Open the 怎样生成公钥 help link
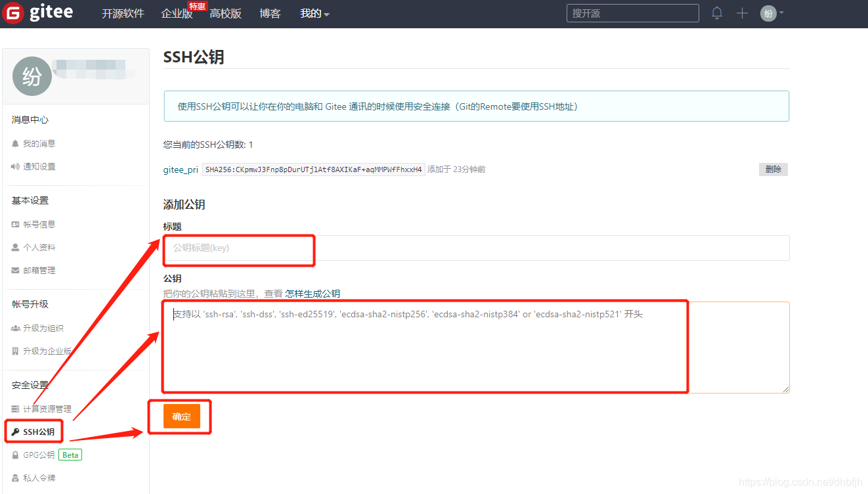 pyautogui.click(x=313, y=294)
